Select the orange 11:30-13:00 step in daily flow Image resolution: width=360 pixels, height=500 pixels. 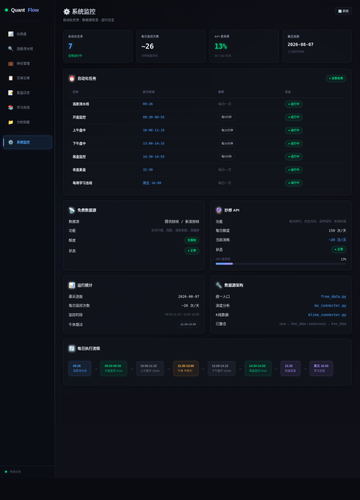pos(186,368)
